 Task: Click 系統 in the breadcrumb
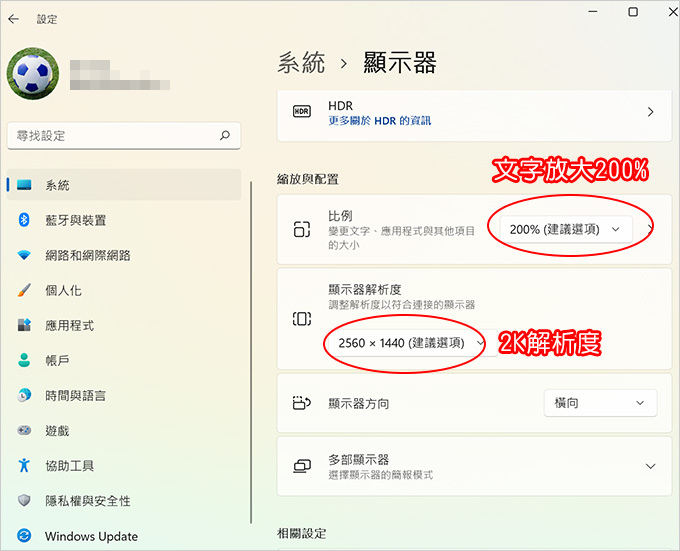[x=301, y=63]
